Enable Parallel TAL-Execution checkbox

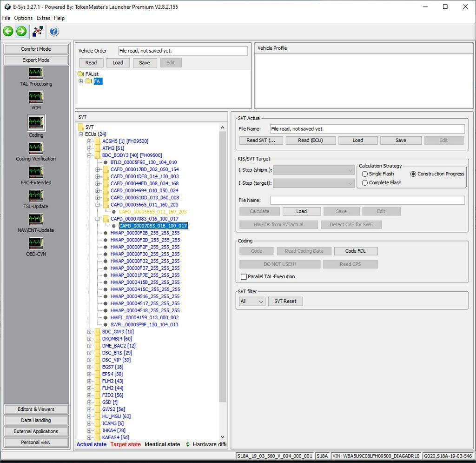[244, 277]
